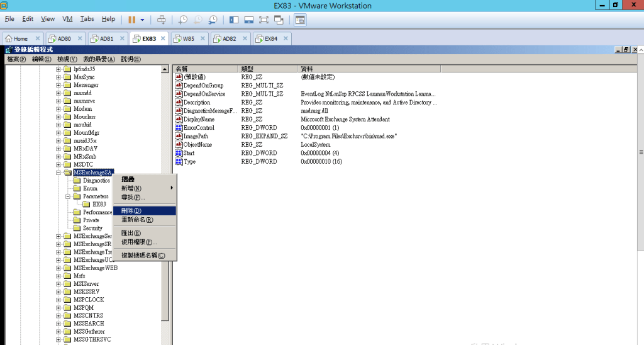
Task: Collapse the MSExchangeSA tree node
Action: 59,172
